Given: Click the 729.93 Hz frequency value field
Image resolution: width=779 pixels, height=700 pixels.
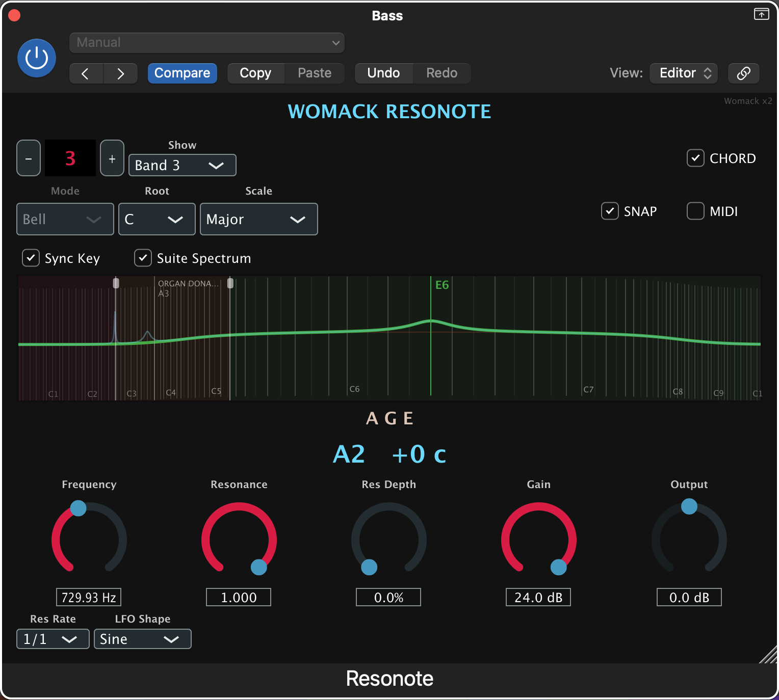Looking at the screenshot, I should 89,597.
